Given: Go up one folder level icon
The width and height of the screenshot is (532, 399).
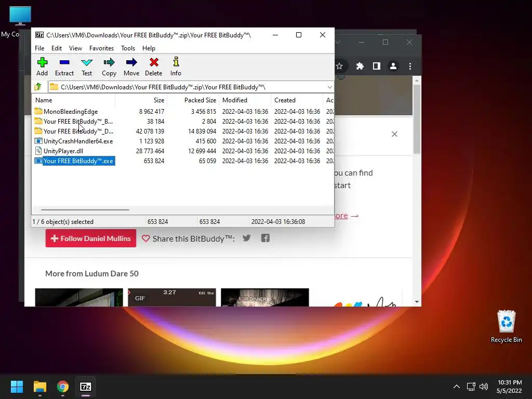Looking at the screenshot, I should pos(38,87).
